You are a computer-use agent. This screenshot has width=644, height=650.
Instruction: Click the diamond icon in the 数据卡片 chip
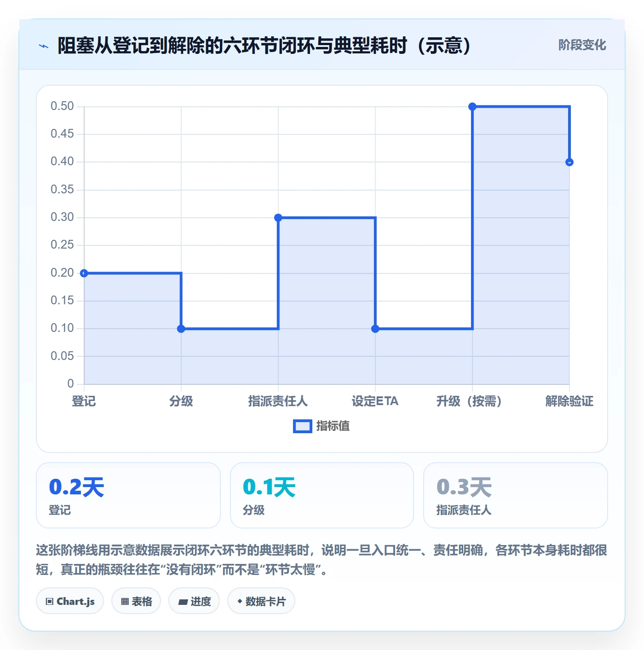(x=240, y=601)
